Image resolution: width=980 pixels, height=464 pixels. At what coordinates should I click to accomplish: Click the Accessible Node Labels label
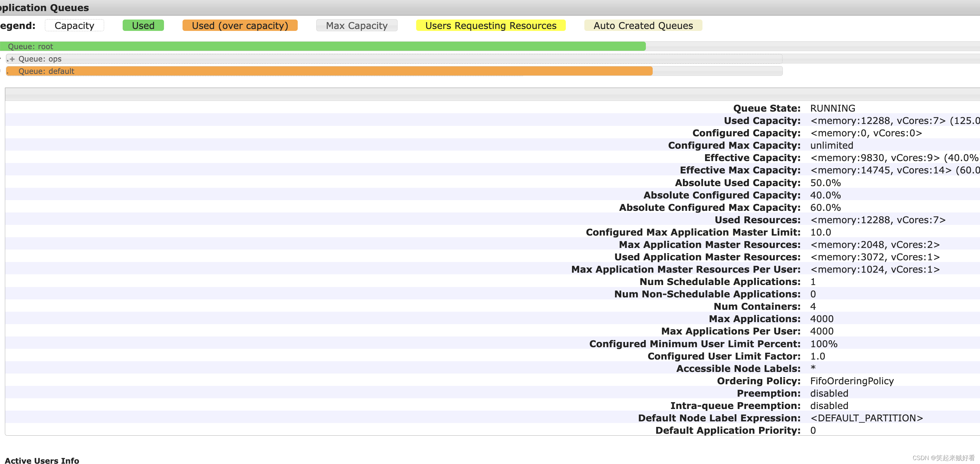tap(738, 369)
